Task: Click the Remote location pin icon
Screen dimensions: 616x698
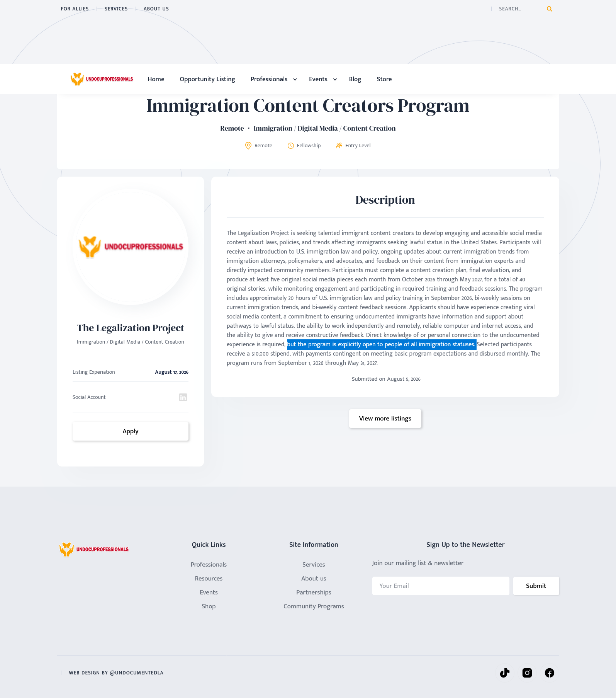Action: [248, 146]
